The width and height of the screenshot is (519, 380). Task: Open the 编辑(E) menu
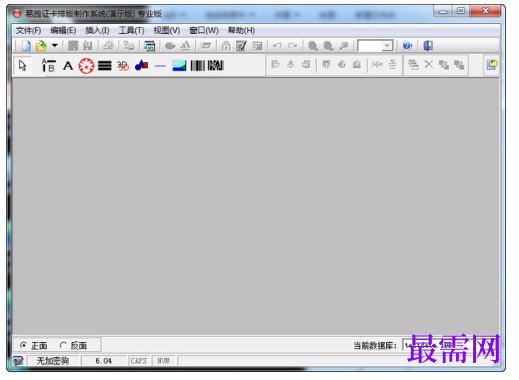[63, 31]
